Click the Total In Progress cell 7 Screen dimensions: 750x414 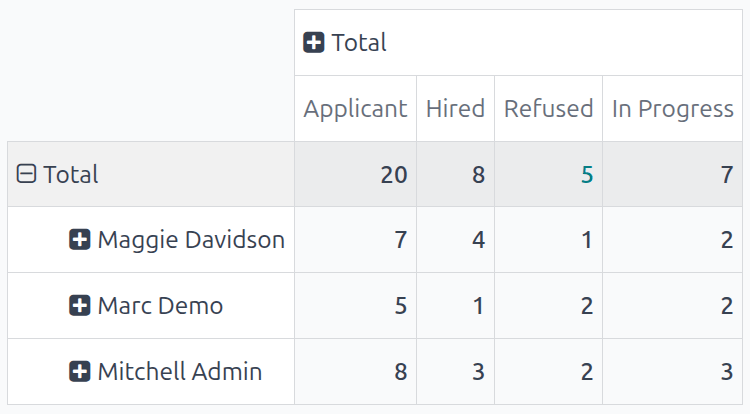click(727, 175)
